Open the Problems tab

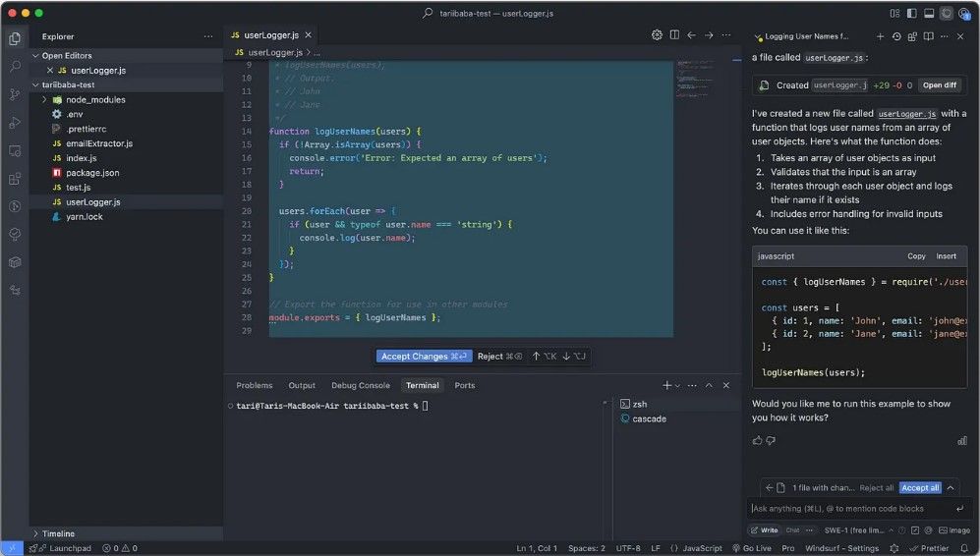click(x=255, y=385)
